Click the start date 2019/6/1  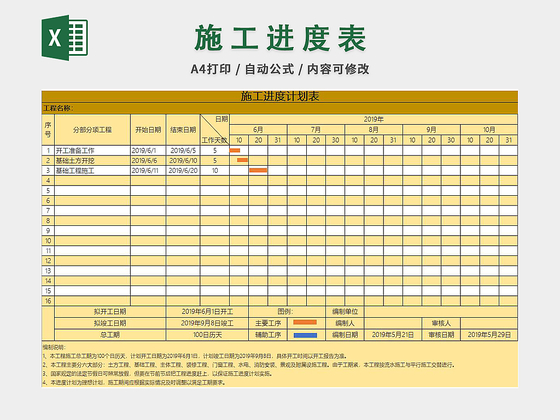pos(148,150)
